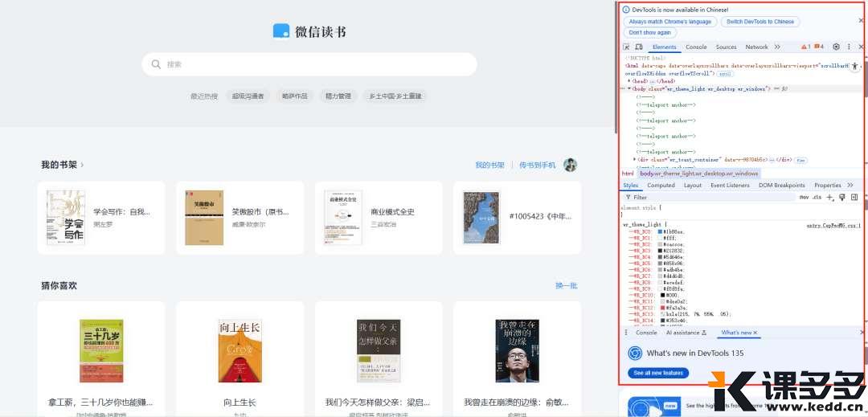
Task: Show more main DevTools tabs after Network
Action: 777,47
